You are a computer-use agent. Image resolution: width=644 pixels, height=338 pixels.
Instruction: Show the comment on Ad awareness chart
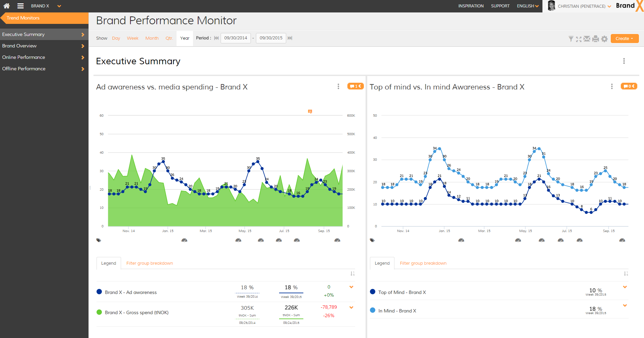(x=355, y=86)
